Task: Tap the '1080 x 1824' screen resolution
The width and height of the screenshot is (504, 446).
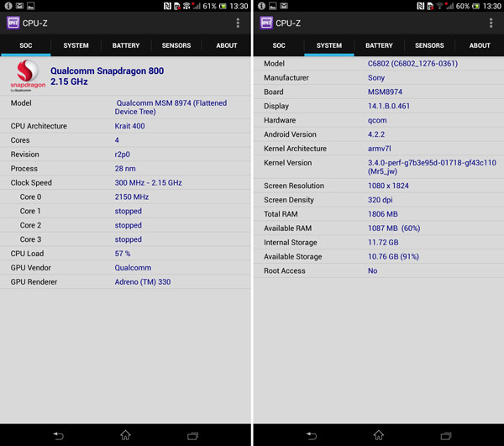Action: 388,186
